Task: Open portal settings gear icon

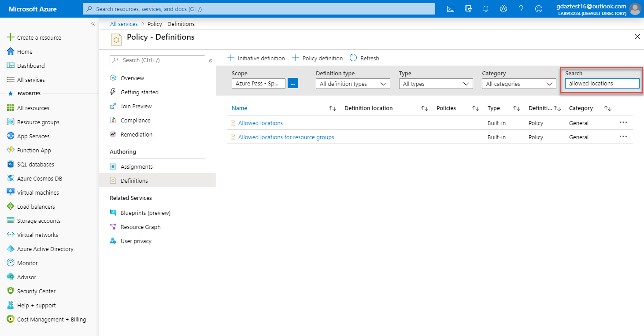Action: pyautogui.click(x=503, y=9)
